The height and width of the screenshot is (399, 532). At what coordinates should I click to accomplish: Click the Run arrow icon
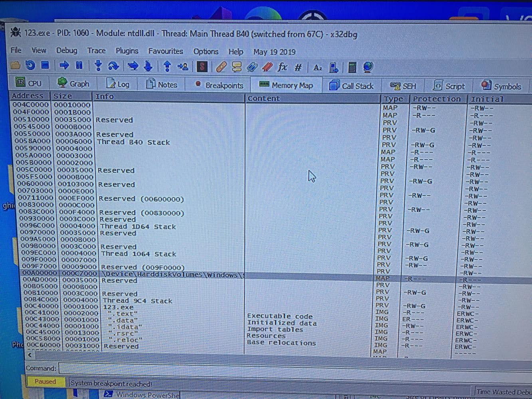[64, 65]
